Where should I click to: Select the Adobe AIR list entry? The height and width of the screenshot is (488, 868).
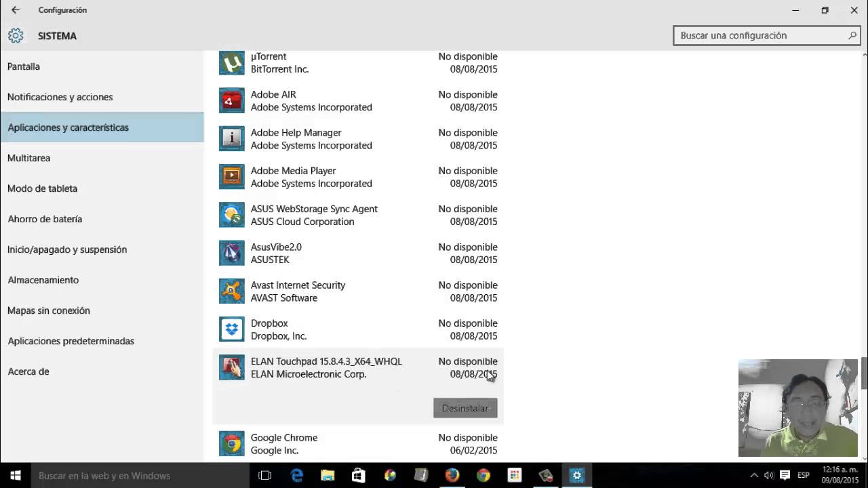(x=358, y=100)
